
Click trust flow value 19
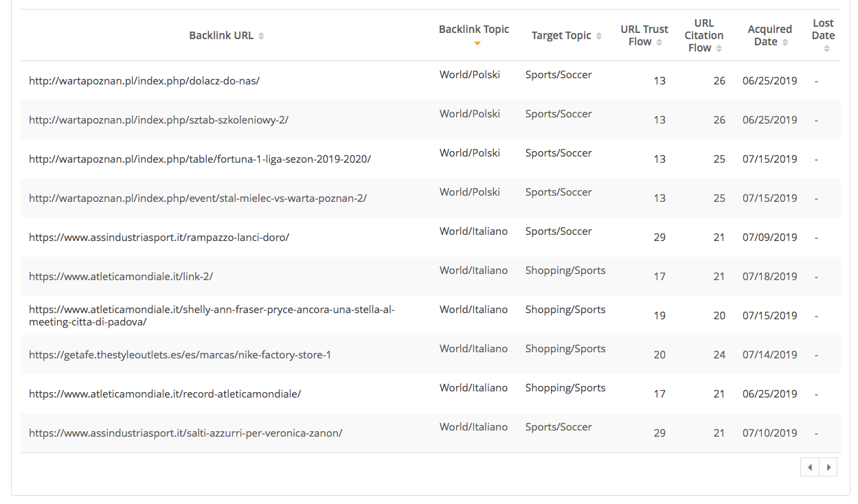coord(659,315)
